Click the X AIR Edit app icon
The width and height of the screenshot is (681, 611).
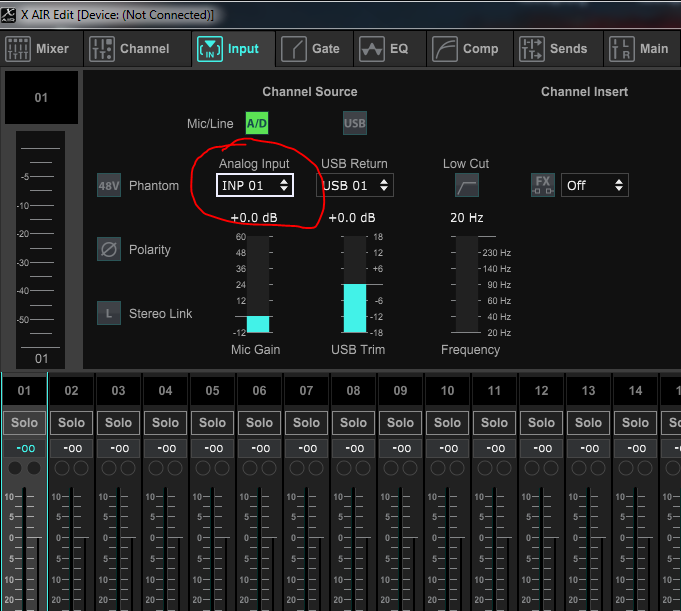click(x=8, y=15)
